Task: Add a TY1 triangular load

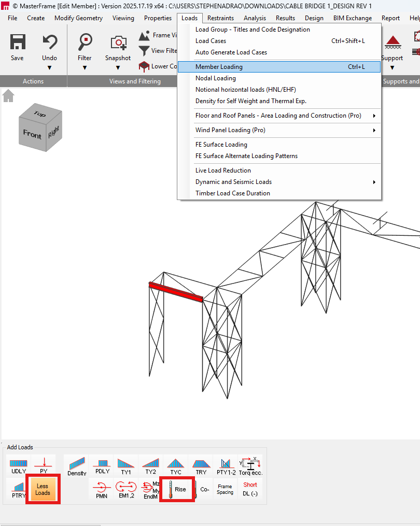Action: (126, 465)
